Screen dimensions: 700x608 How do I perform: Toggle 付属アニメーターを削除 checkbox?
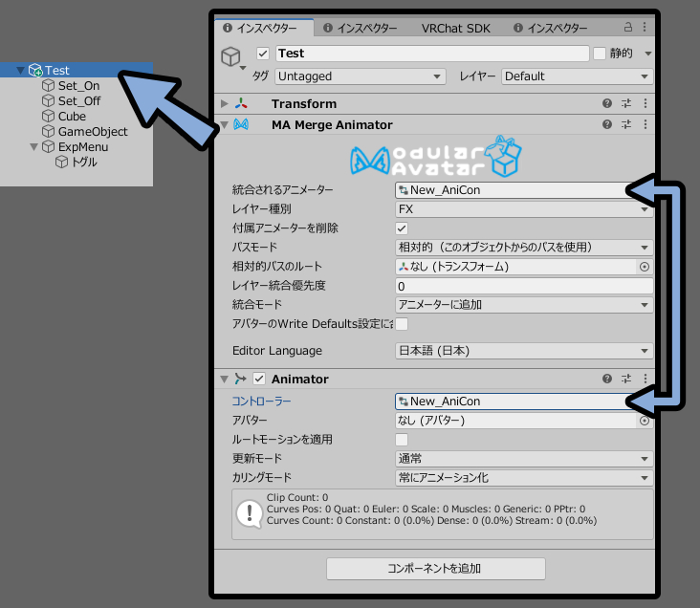pyautogui.click(x=402, y=228)
